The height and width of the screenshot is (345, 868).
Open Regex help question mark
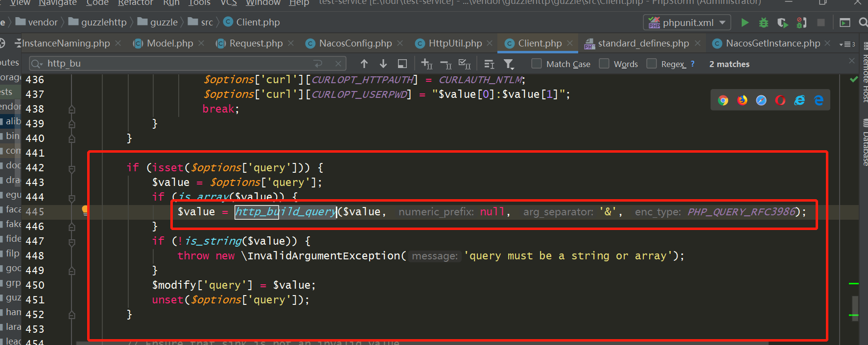click(692, 64)
